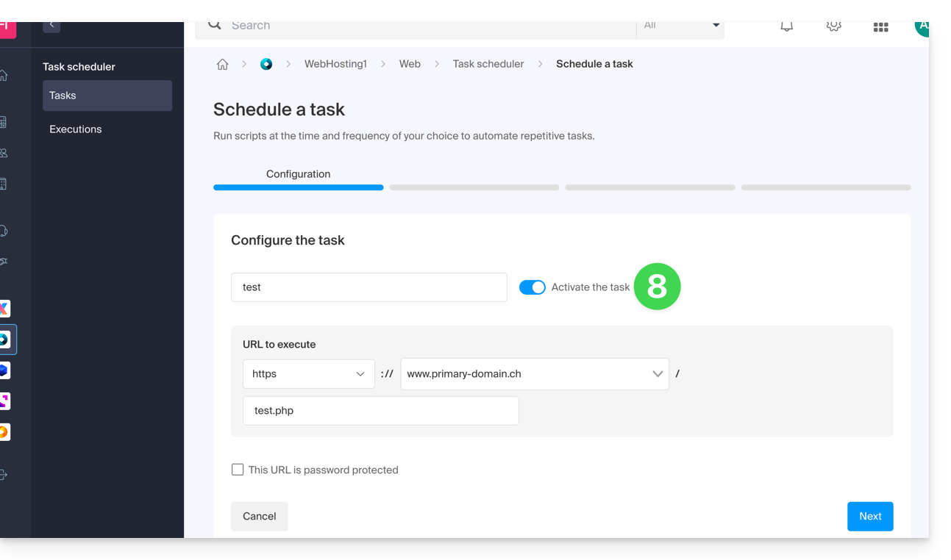Image resolution: width=951 pixels, height=560 pixels.
Task: Open the apps grid icon
Action: click(880, 27)
